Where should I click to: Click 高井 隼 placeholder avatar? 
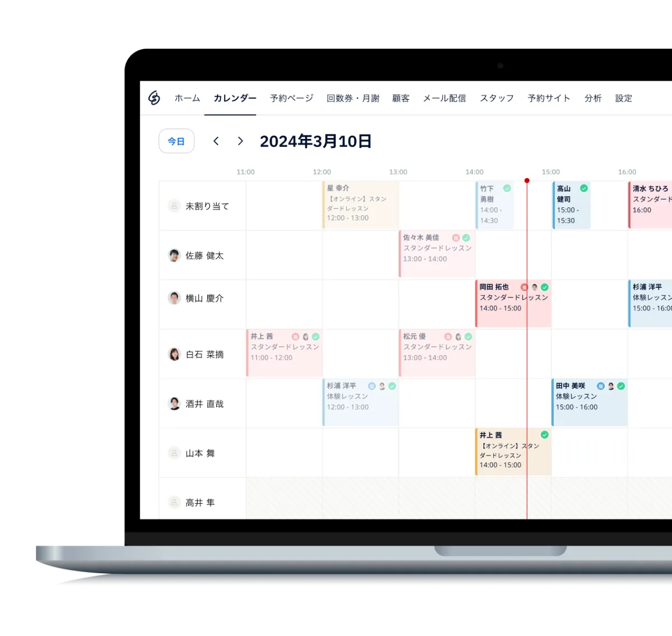click(x=174, y=502)
